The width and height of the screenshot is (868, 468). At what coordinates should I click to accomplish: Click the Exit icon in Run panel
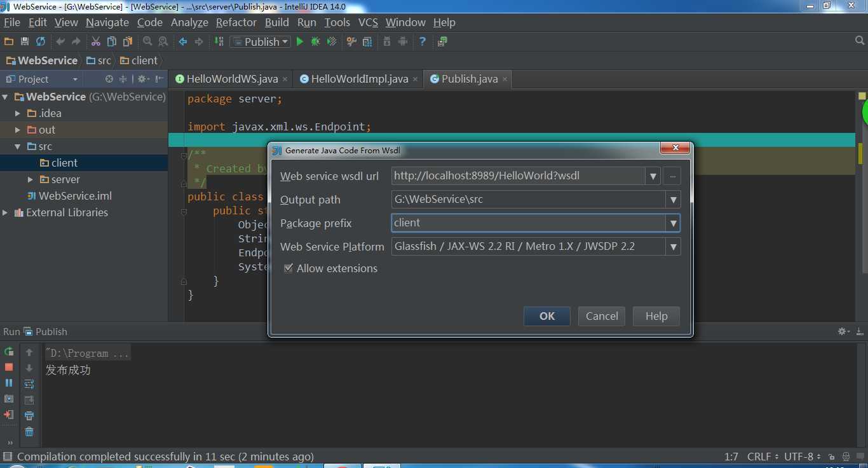click(9, 415)
